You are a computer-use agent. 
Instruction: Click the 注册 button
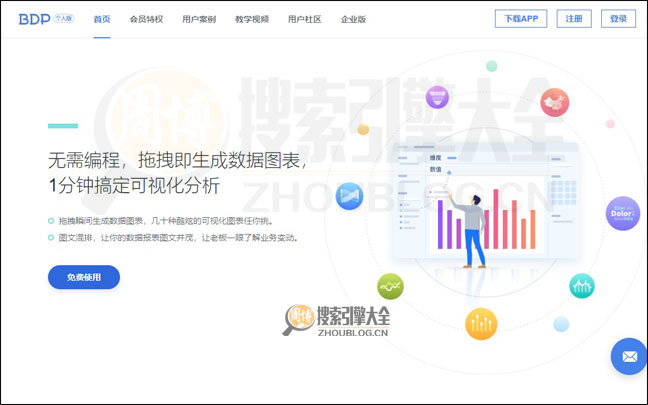pos(574,19)
